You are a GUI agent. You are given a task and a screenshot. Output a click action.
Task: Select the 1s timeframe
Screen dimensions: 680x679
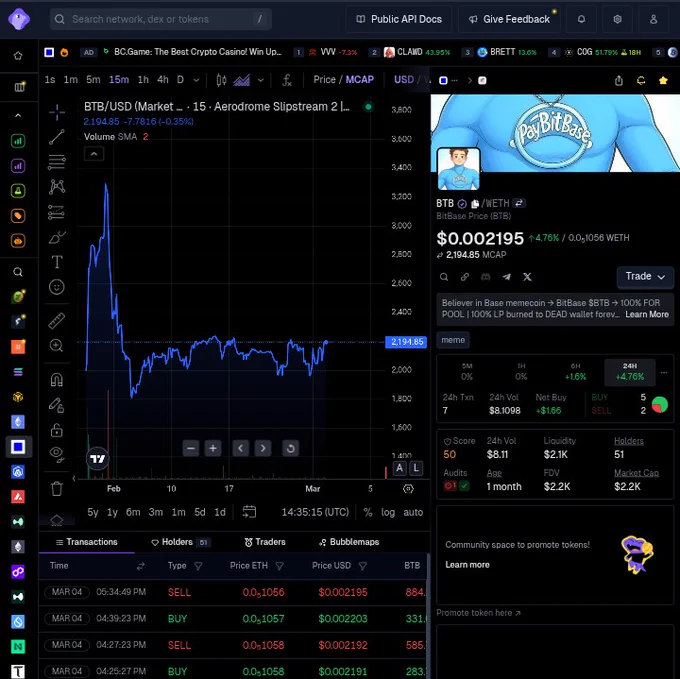point(50,80)
